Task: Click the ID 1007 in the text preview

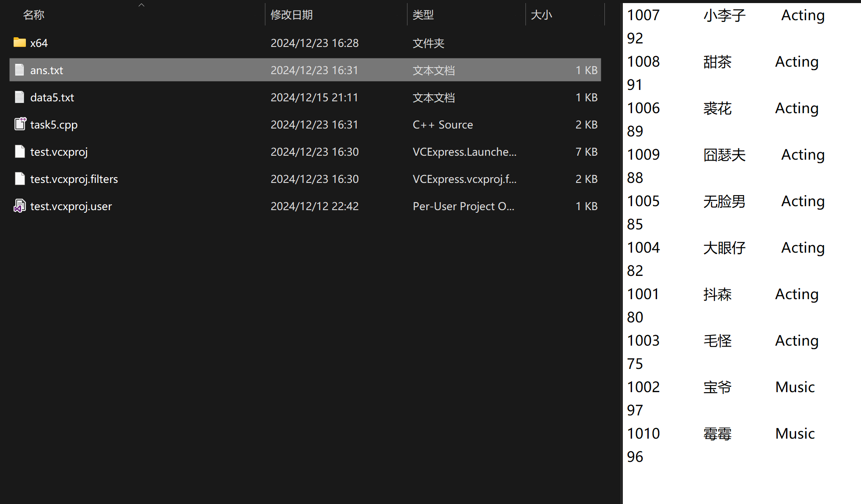Action: 643,15
